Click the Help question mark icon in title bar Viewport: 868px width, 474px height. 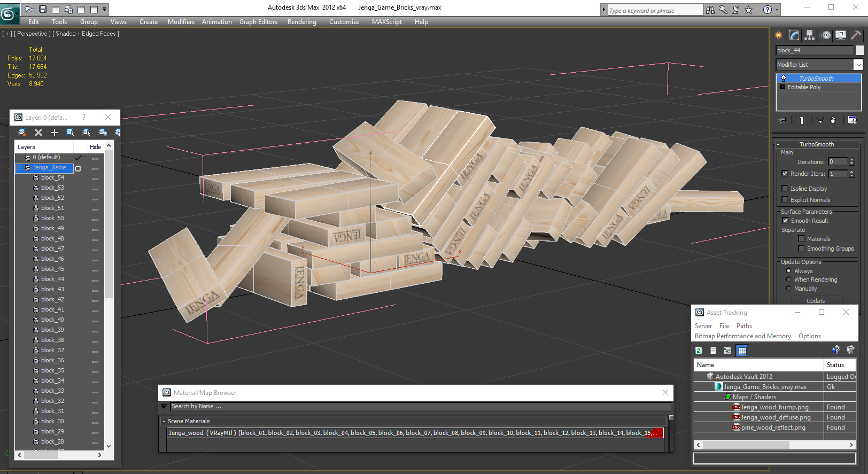768,10
